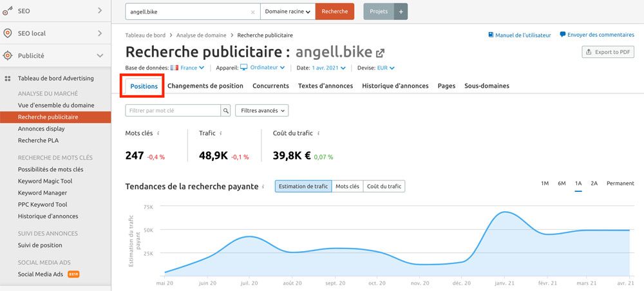Set chart range to 1M
This screenshot has height=291, width=644.
point(545,183)
